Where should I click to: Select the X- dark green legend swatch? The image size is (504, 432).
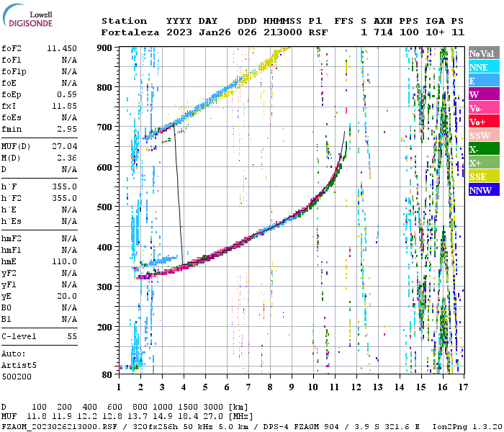click(x=484, y=149)
